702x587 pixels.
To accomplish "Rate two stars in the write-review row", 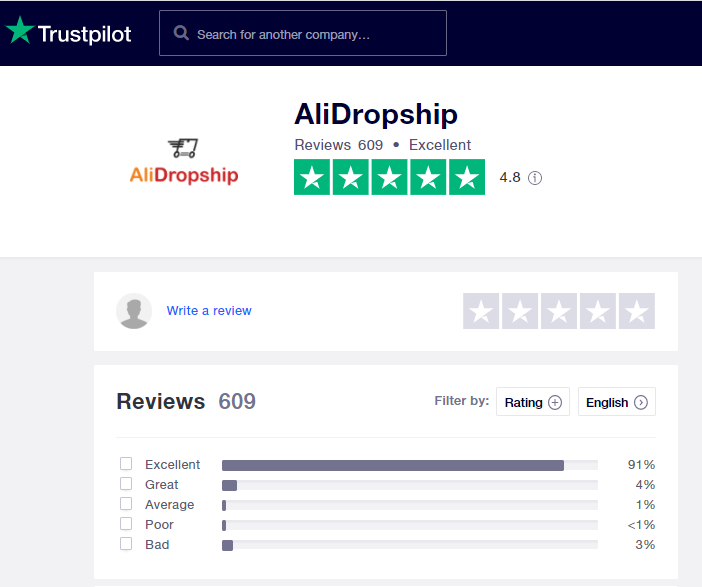I will 520,311.
